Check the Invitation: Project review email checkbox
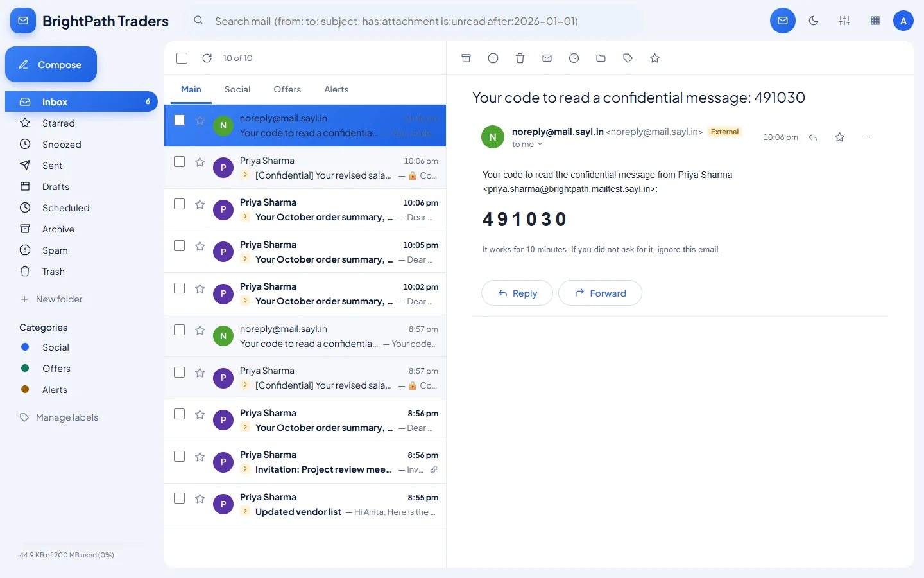This screenshot has height=578, width=924. point(180,456)
